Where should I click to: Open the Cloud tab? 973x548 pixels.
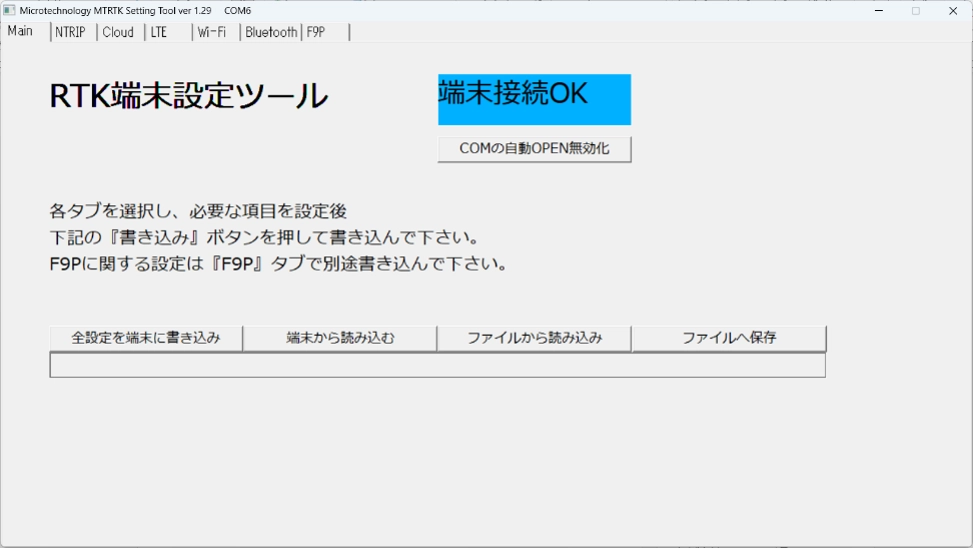120,32
